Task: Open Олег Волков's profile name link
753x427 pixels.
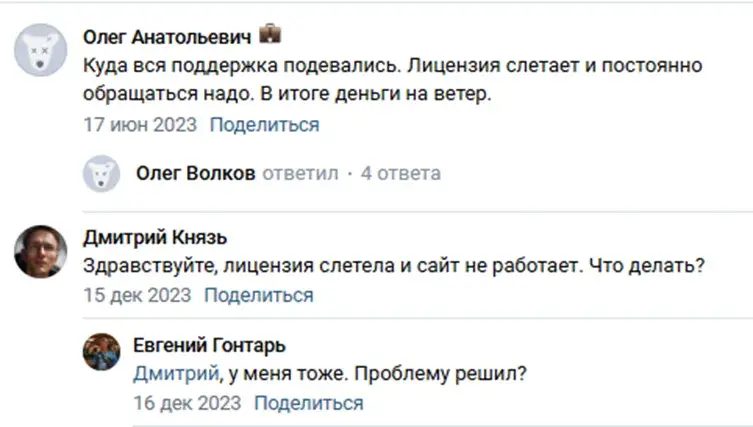Action: tap(195, 173)
